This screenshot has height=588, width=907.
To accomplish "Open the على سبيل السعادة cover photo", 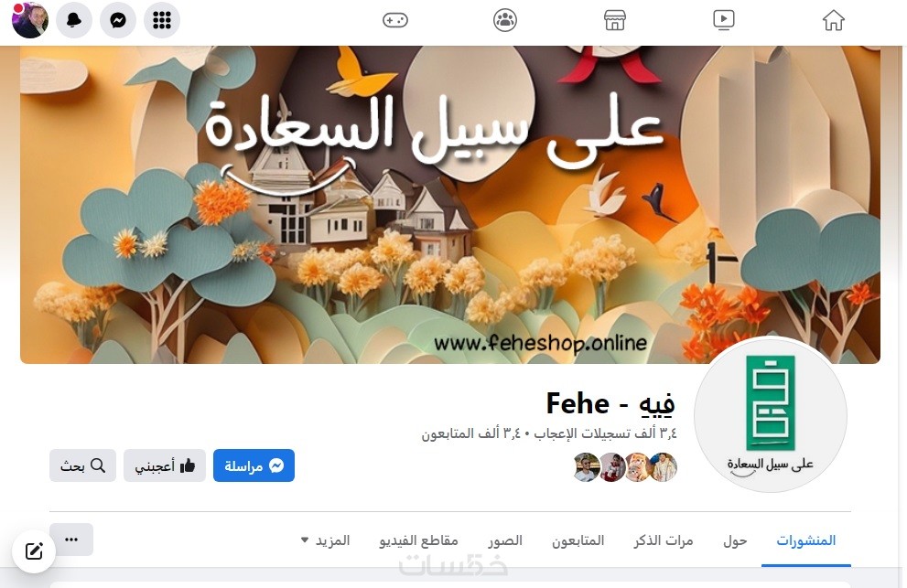I will pos(450,205).
